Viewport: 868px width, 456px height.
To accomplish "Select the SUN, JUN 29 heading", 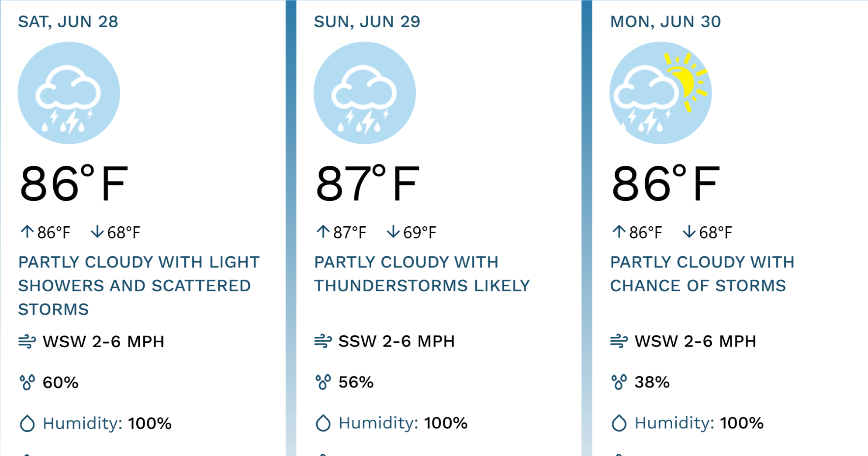I will (367, 22).
